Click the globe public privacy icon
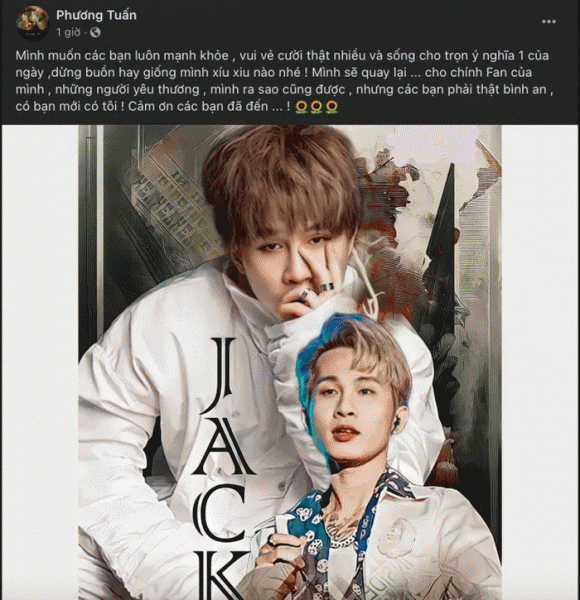The height and width of the screenshot is (600, 580). [95, 33]
